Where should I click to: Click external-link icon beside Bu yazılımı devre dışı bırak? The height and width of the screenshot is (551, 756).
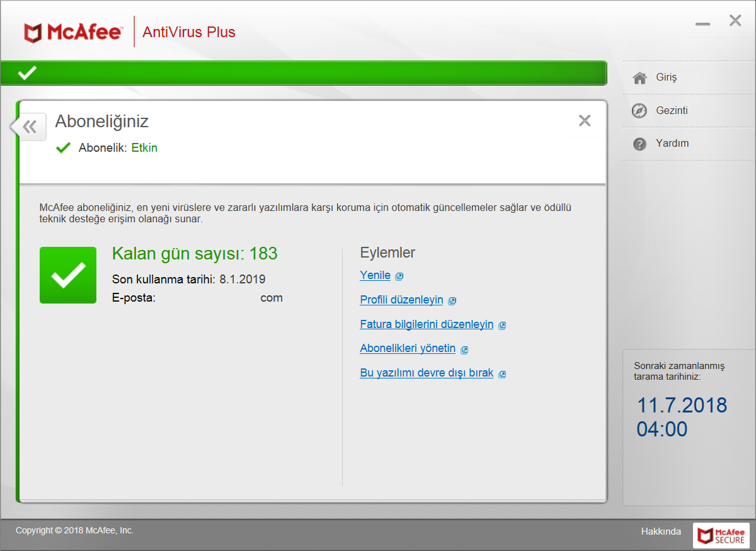[502, 374]
